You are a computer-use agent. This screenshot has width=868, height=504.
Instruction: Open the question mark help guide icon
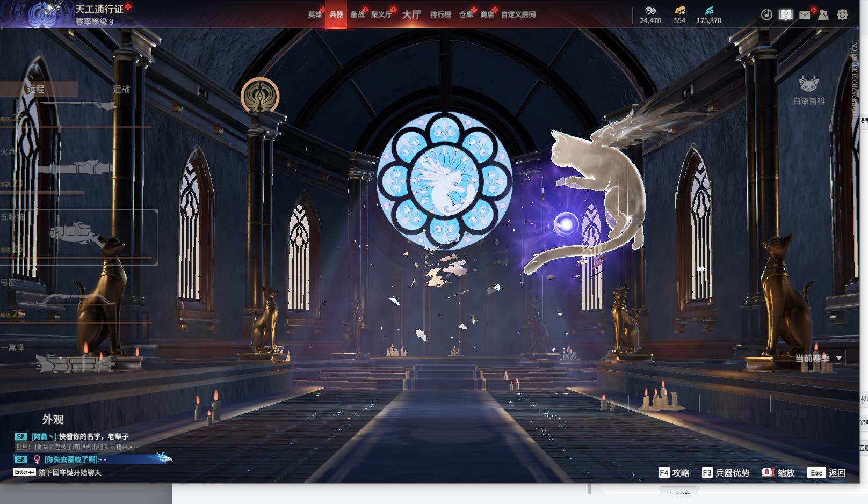click(x=786, y=14)
